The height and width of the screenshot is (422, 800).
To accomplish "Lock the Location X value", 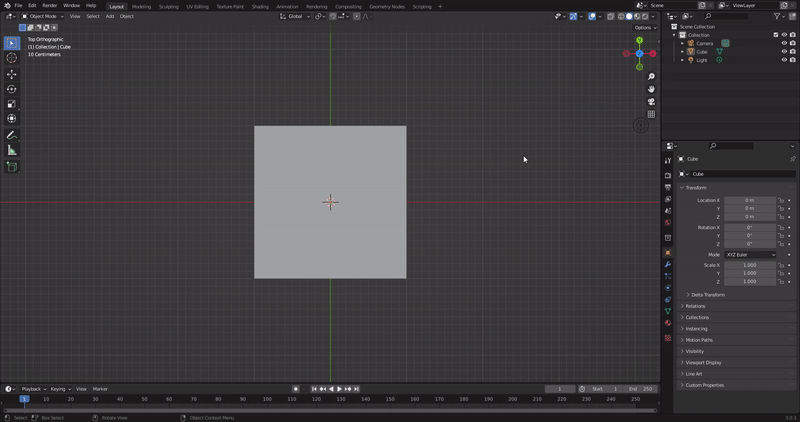I will click(x=781, y=201).
